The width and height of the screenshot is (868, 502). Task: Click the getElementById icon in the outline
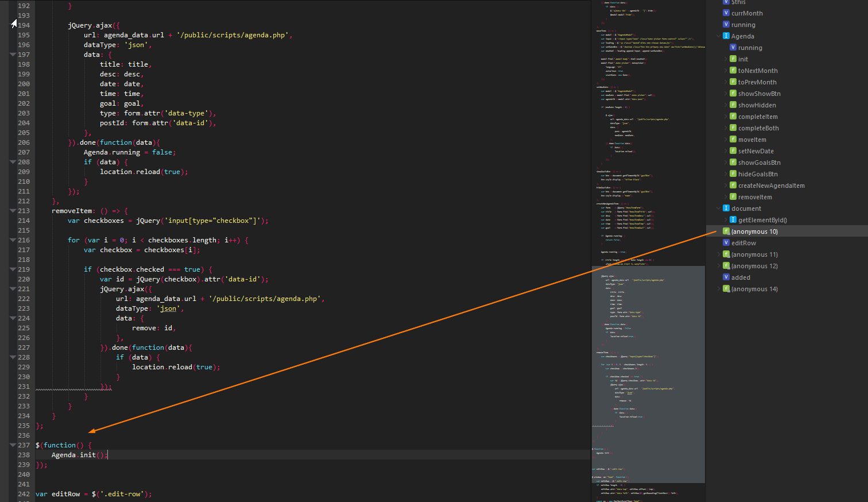click(734, 219)
